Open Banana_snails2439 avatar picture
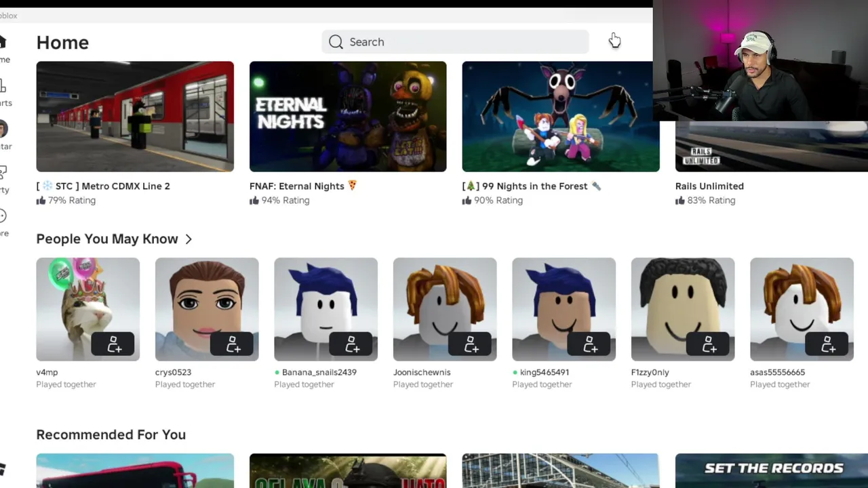The width and height of the screenshot is (868, 488). click(326, 309)
